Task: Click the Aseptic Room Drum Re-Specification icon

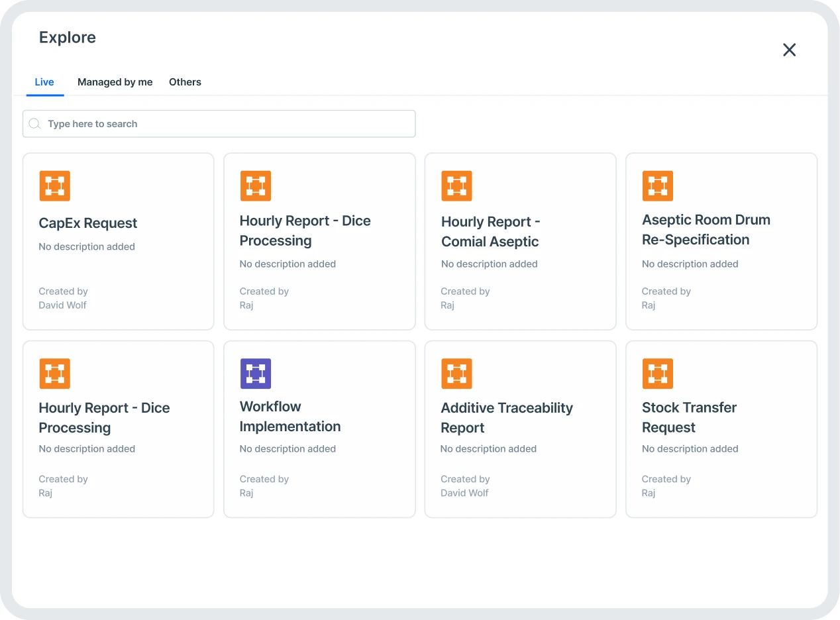Action: pos(658,186)
